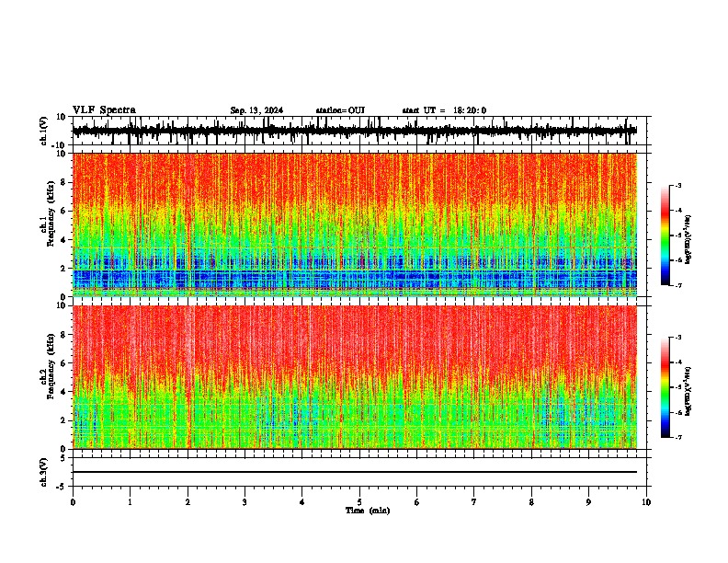Select the date text "Sep. 13, 2024"

(x=256, y=110)
